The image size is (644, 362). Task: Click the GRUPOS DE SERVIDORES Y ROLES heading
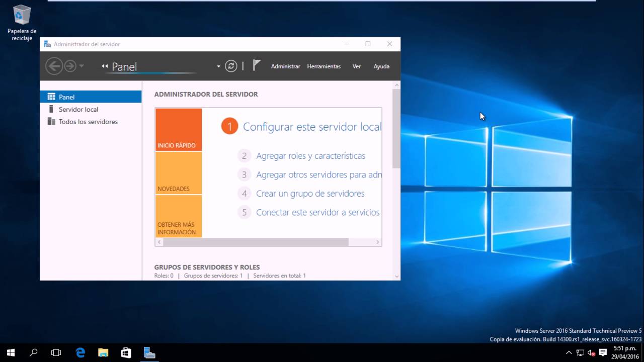[x=207, y=267]
